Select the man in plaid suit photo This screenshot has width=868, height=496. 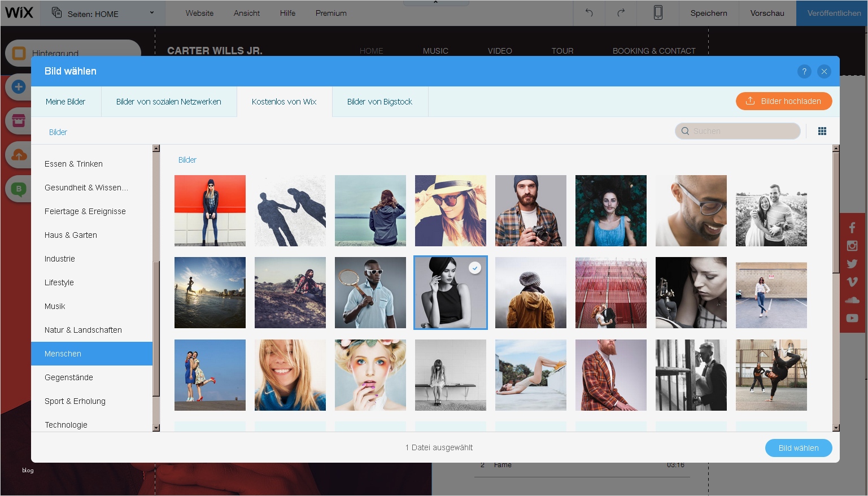point(611,375)
